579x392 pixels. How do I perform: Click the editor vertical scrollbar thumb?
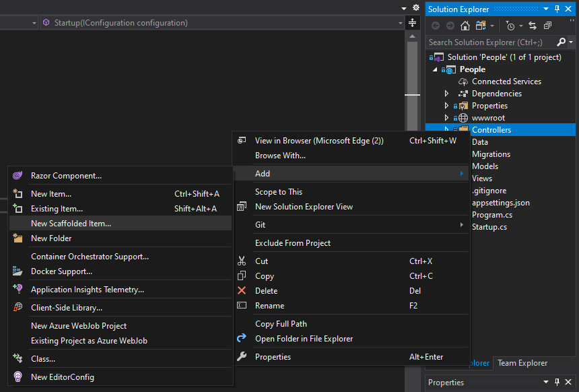[413, 86]
